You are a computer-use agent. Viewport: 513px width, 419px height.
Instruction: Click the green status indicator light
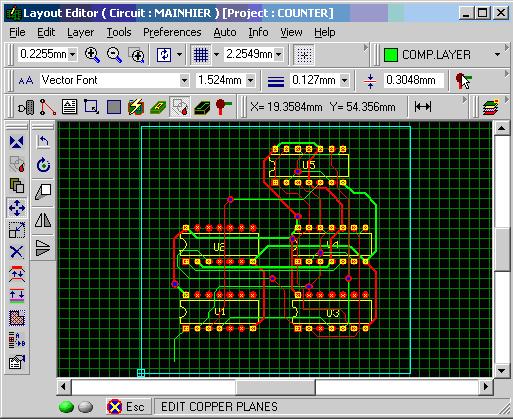tap(66, 407)
